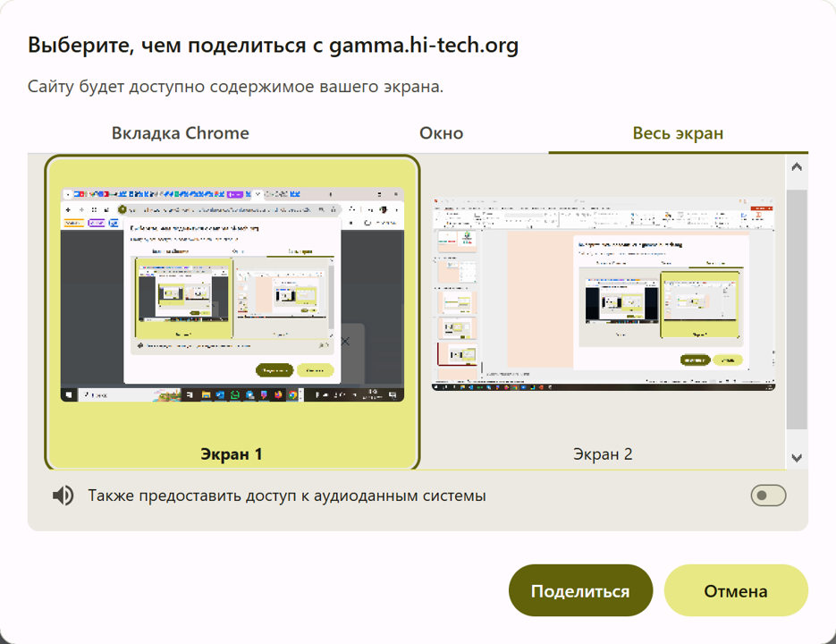
Task: Click the gamma.hi-tech.org domain in the dialog title
Action: click(424, 46)
